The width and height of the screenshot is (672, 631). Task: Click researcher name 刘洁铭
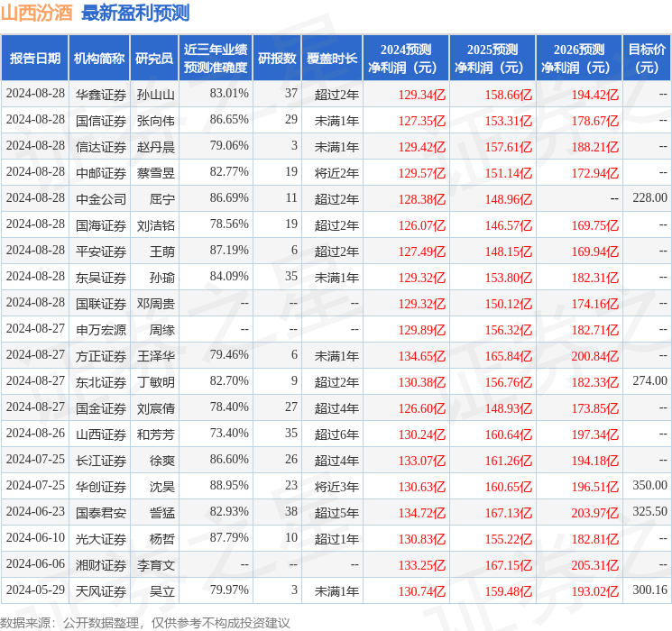(155, 225)
